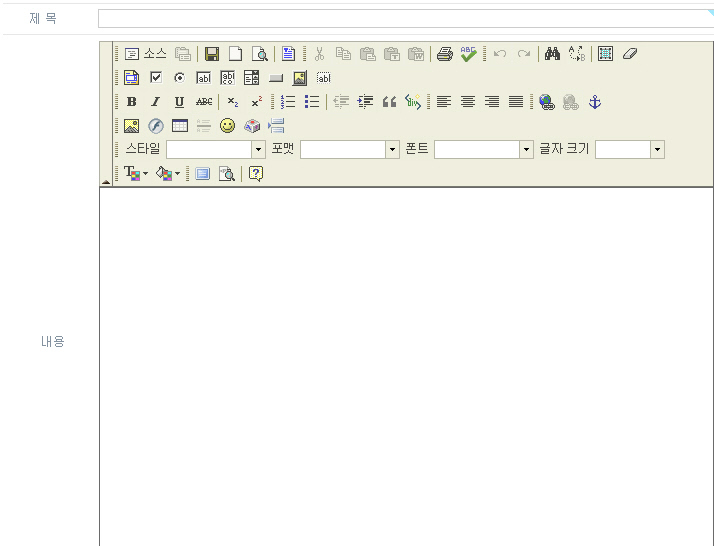This screenshot has height=546, width=714.
Task: Click the Save (floppy disk) icon
Action: coord(212,54)
